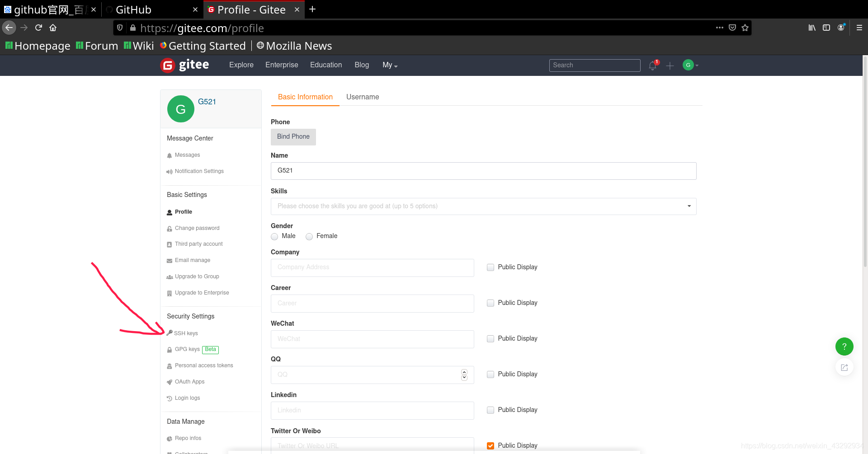The height and width of the screenshot is (454, 868).
Task: Select the Male gender radio button
Action: pyautogui.click(x=274, y=236)
